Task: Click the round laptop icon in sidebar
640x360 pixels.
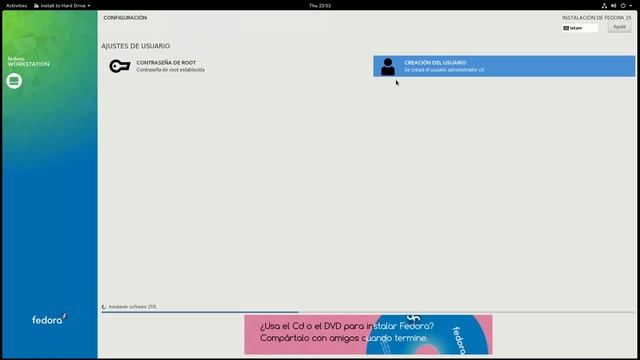Action: (x=14, y=81)
